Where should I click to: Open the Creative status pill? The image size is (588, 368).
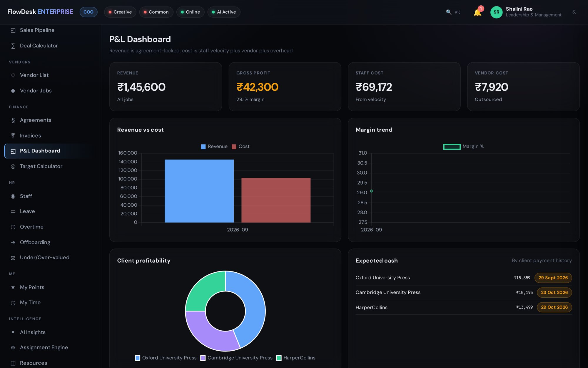point(120,12)
